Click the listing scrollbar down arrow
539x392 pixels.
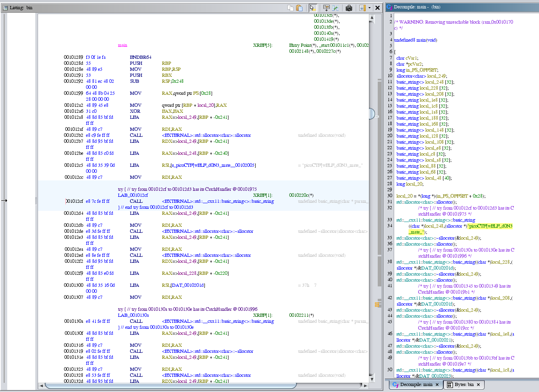[372, 379]
